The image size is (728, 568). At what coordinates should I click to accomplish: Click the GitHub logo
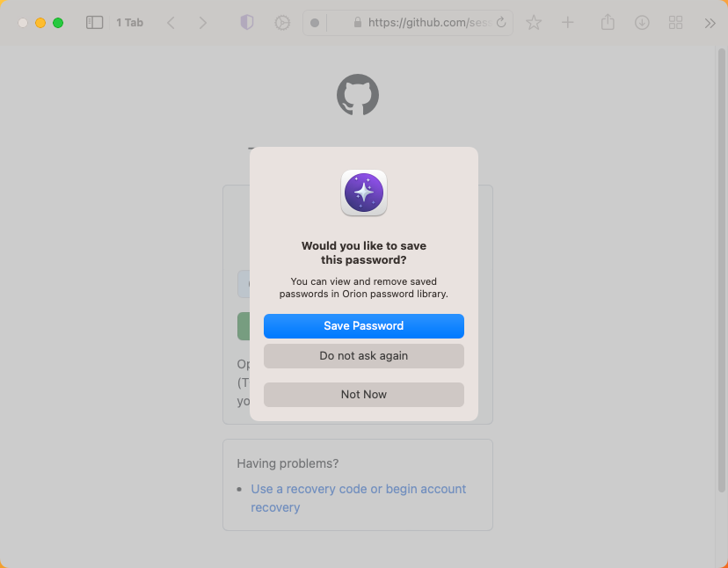(357, 94)
